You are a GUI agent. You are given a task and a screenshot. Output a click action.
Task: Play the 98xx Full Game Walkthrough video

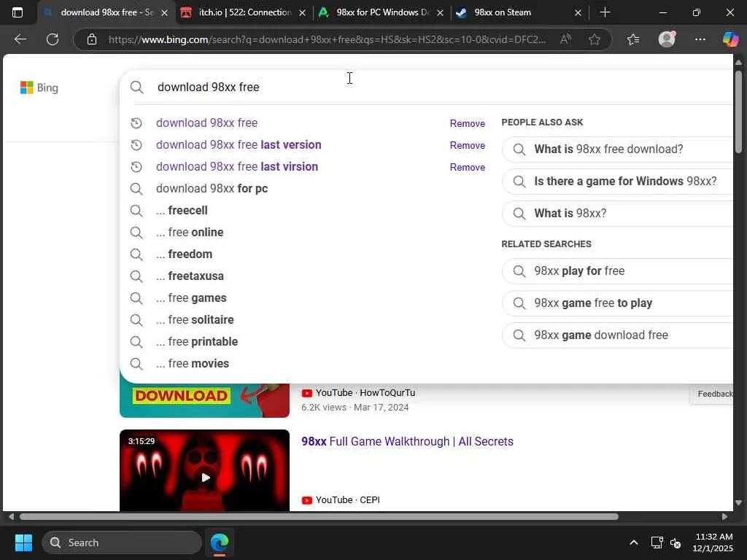205,477
